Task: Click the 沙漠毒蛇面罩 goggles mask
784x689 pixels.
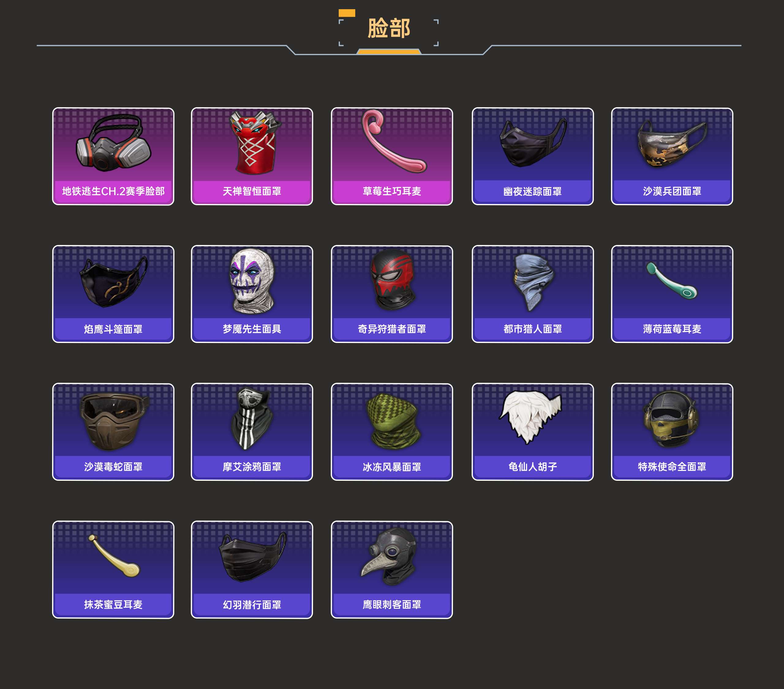Action: coord(113,431)
